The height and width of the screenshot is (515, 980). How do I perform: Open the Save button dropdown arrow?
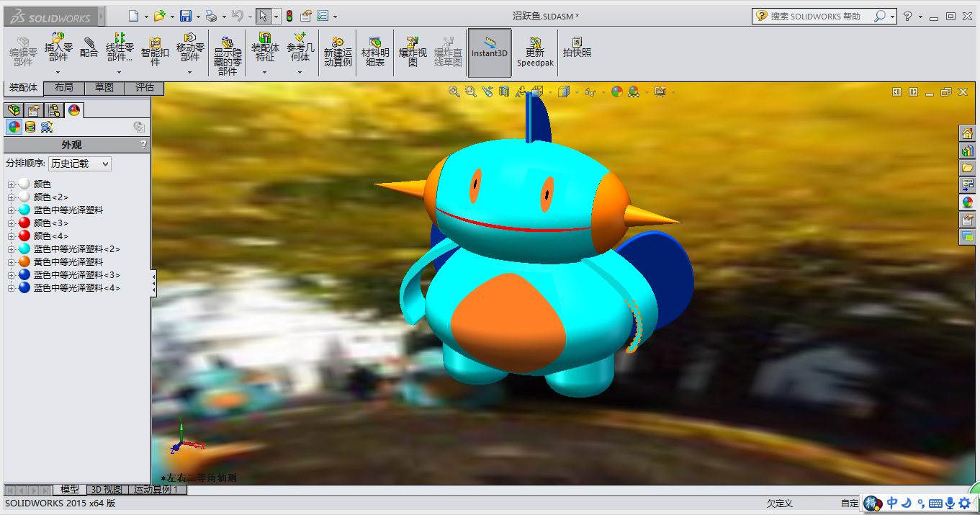pos(198,17)
